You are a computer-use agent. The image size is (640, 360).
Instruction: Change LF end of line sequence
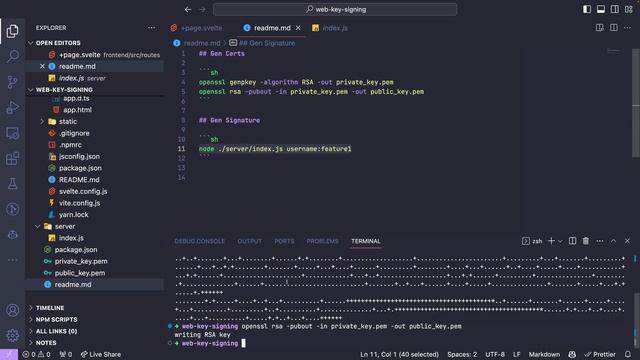click(516, 354)
